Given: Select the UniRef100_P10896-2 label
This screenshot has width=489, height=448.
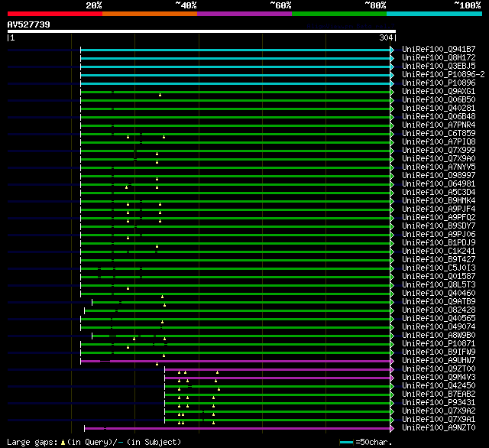Looking at the screenshot, I should (x=443, y=75).
